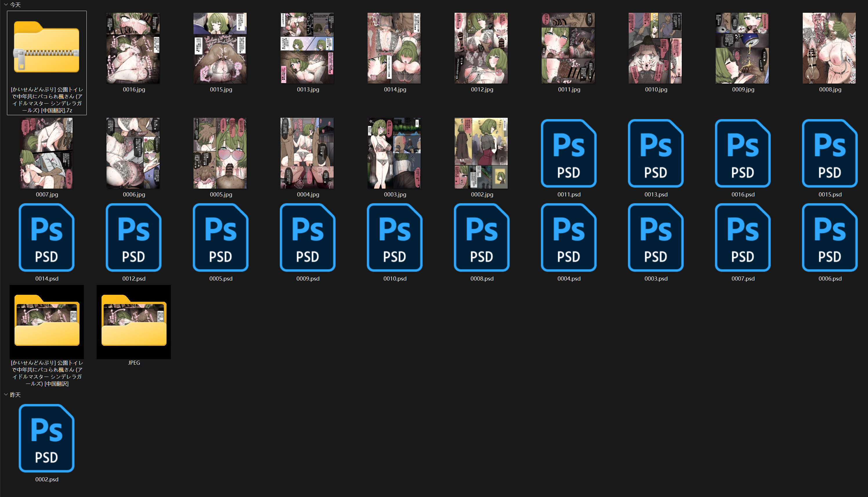Select the folder named with [中国翻訳] suffix

47,321
